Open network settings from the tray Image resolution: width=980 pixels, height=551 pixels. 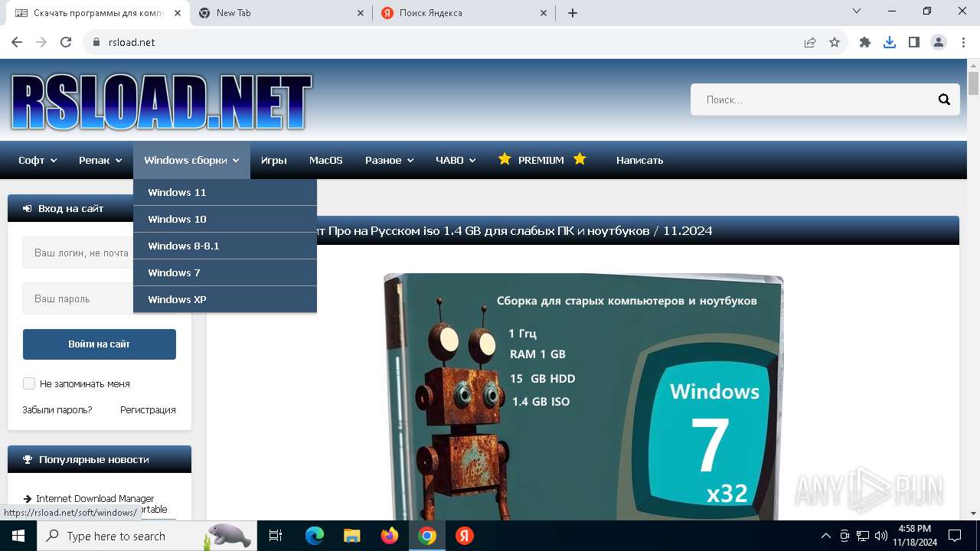[x=863, y=536]
